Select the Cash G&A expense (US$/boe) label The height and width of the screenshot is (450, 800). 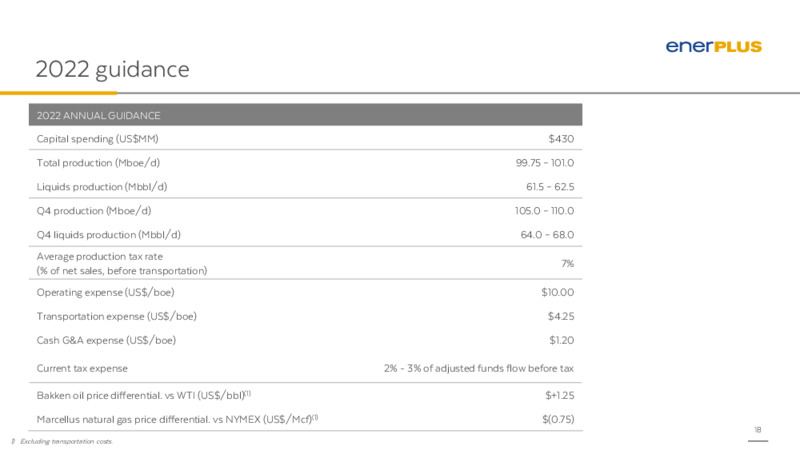click(106, 340)
